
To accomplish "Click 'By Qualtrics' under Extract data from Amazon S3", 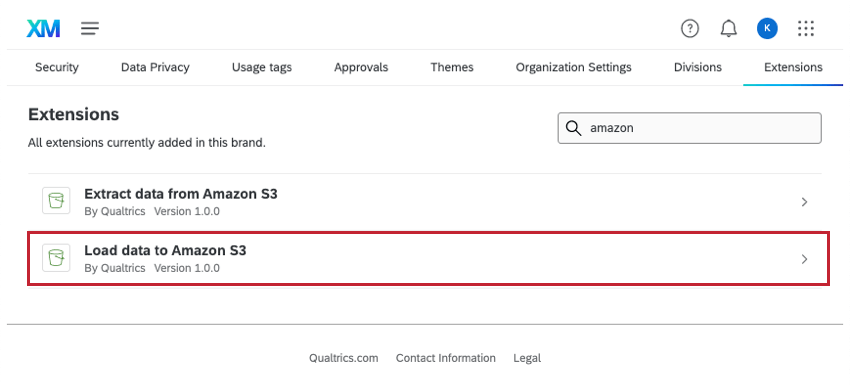I will point(115,211).
